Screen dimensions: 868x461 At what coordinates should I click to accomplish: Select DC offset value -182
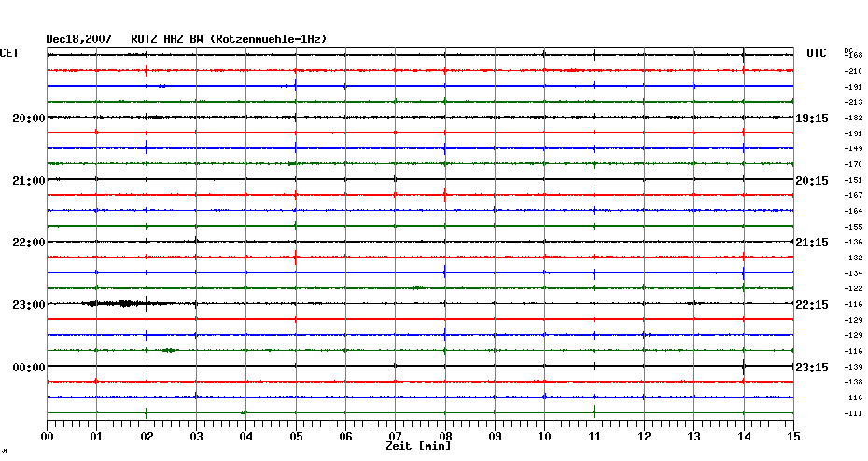coord(853,118)
